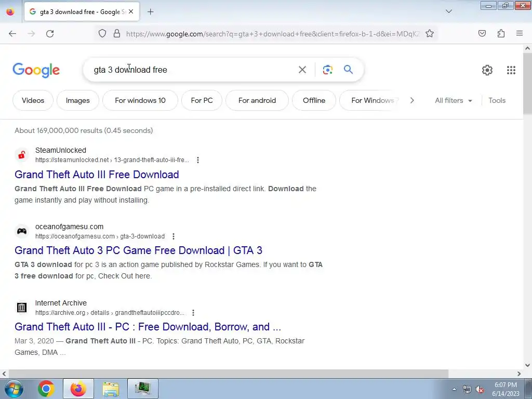Click the oceanofgamesu gamepad favicon
Screen dimensions: 532x399
22,231
